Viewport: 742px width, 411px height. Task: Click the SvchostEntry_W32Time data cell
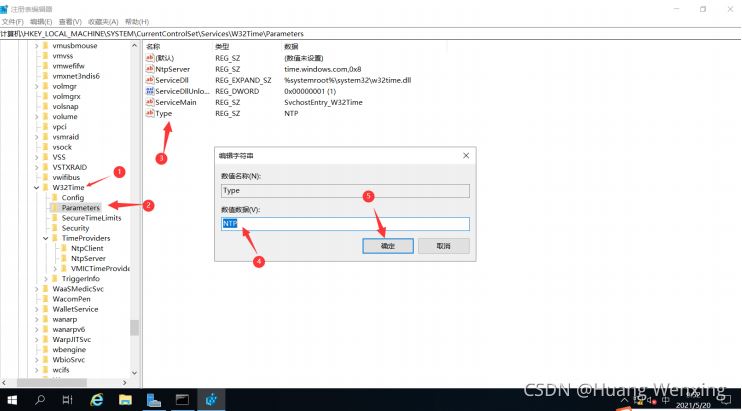(x=323, y=102)
